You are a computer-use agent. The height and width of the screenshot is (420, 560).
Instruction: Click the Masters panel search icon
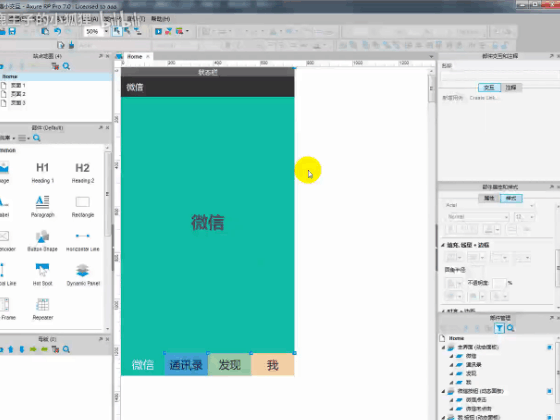(x=66, y=349)
